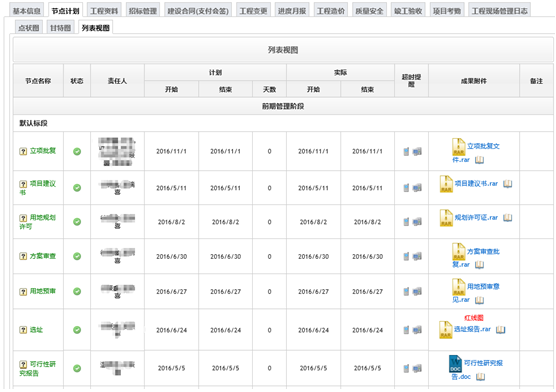The height and width of the screenshot is (392, 556).
Task: Click the help icon beside 可行性研究报告
Action: pos(23,364)
